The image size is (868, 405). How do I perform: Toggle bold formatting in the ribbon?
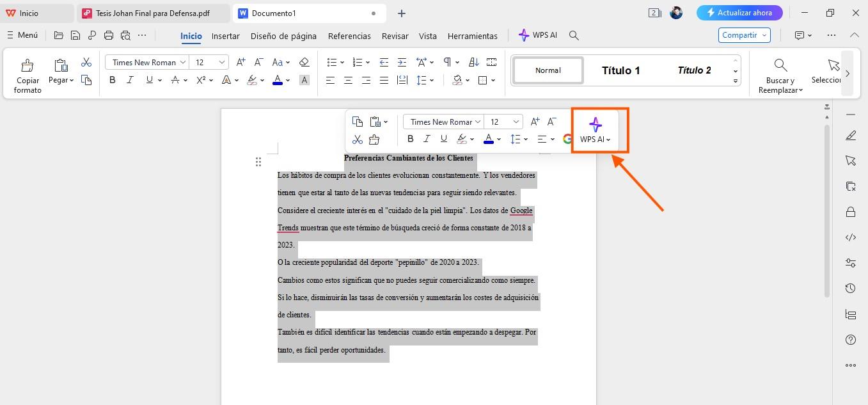point(113,79)
